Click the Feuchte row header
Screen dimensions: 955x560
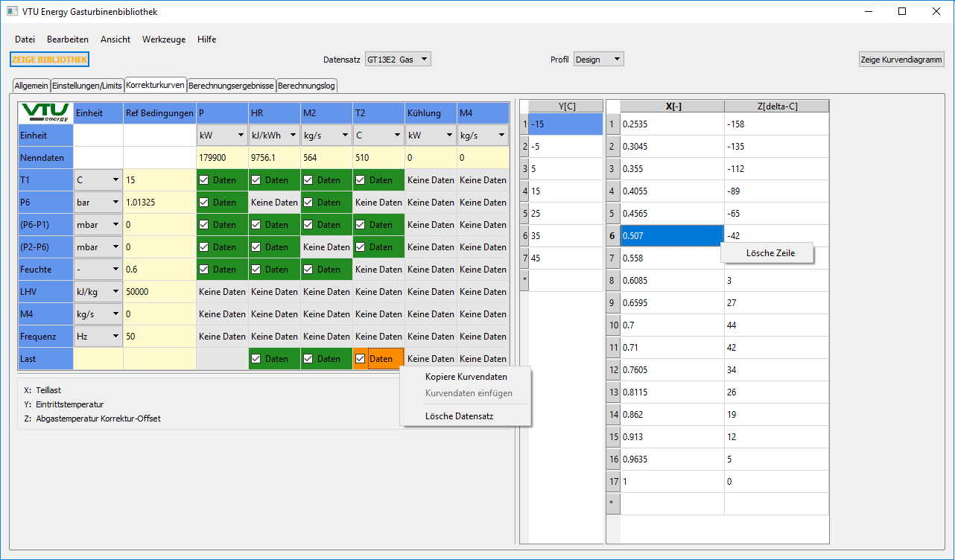(x=45, y=270)
